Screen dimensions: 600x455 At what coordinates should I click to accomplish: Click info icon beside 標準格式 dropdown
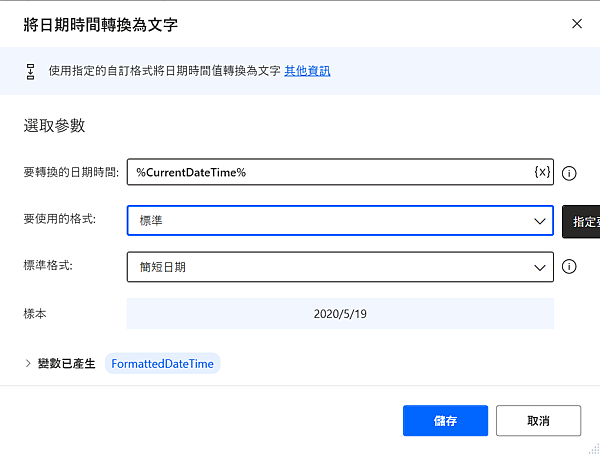570,266
